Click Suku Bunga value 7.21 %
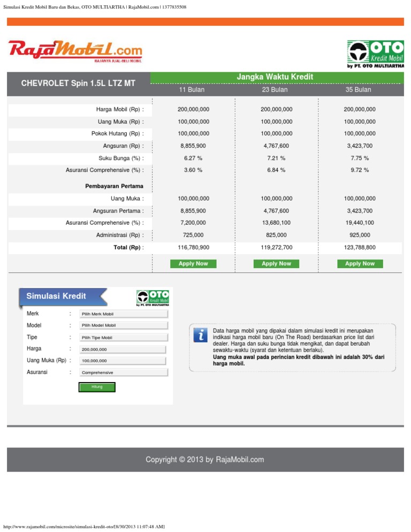Screen dimensions: 411x532 coord(276,158)
